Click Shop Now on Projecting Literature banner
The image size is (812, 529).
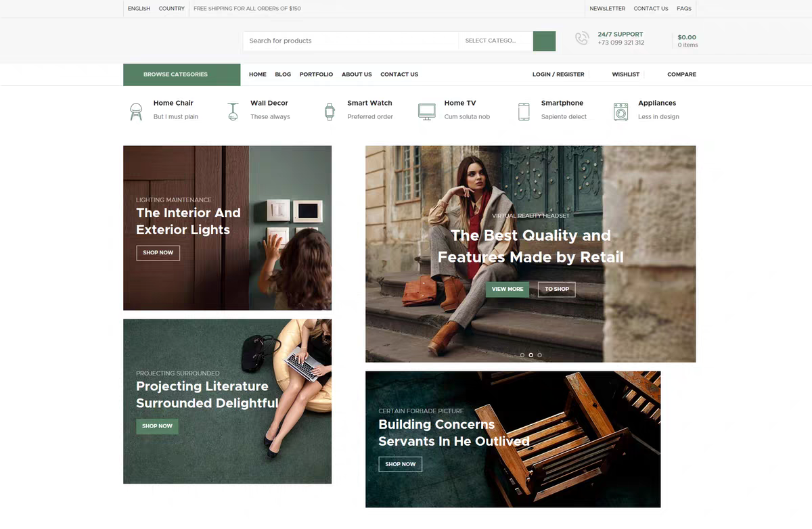coord(157,426)
